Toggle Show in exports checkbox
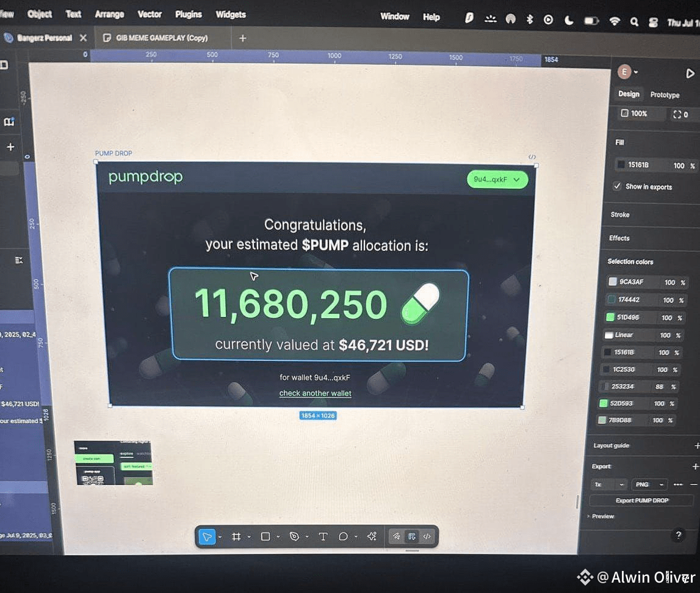The width and height of the screenshot is (700, 593). coord(617,186)
